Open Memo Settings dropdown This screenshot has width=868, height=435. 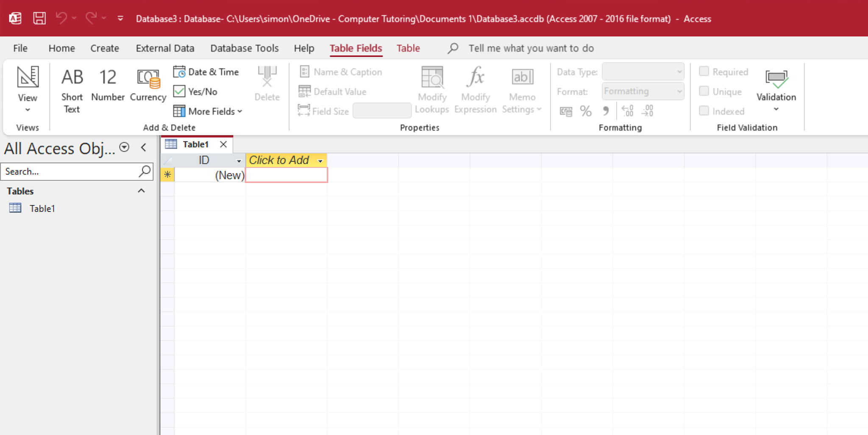click(522, 90)
